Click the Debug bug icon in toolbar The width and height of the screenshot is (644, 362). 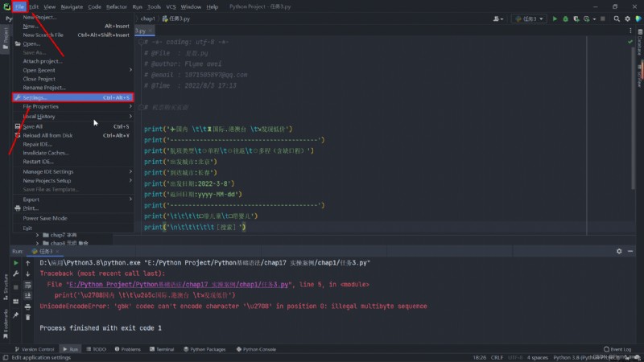pyautogui.click(x=566, y=19)
